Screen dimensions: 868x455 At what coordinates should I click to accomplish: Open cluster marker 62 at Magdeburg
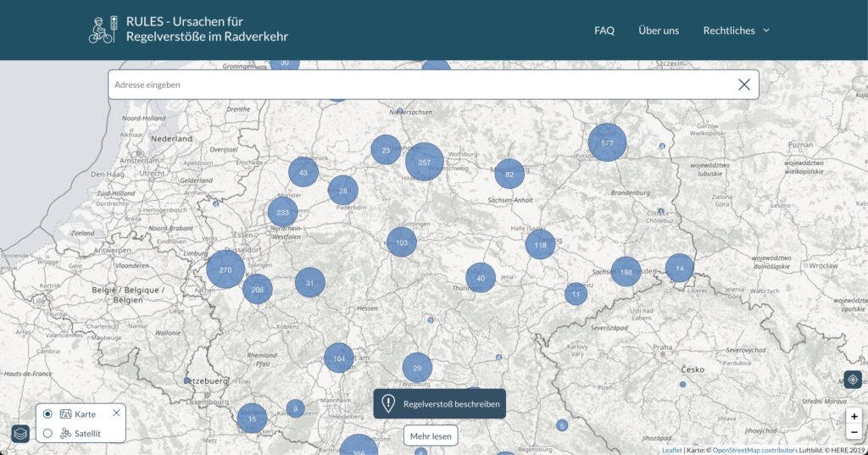509,174
